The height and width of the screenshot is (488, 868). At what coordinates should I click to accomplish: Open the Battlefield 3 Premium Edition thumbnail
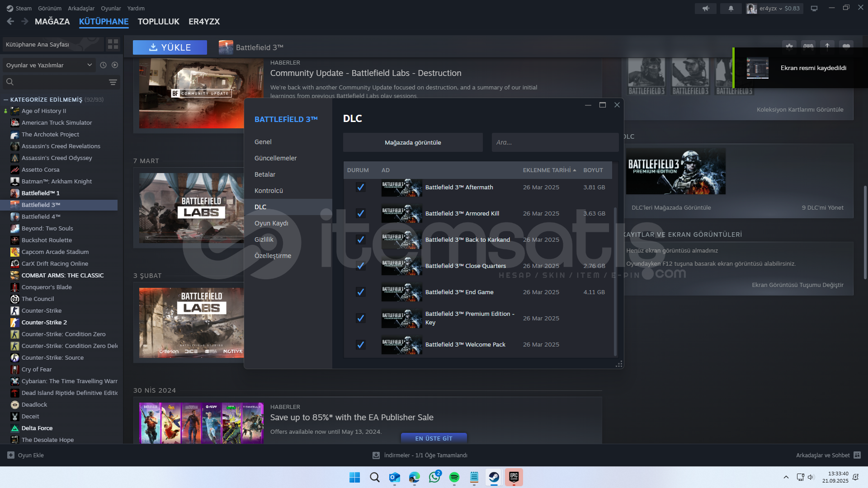676,171
